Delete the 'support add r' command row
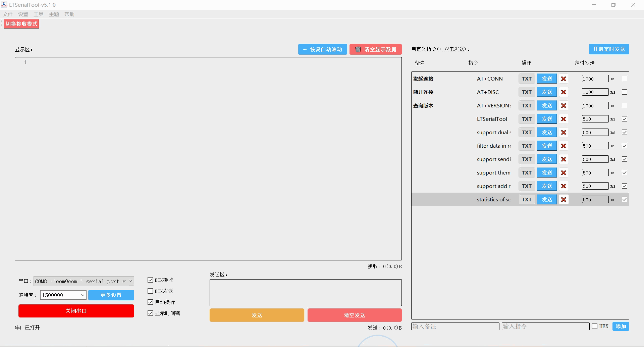 point(563,186)
